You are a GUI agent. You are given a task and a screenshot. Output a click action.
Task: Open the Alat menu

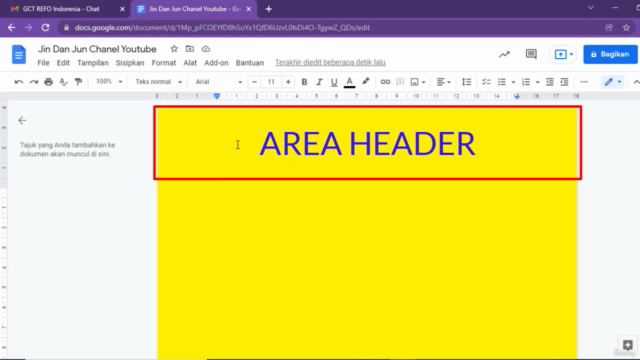[190, 63]
